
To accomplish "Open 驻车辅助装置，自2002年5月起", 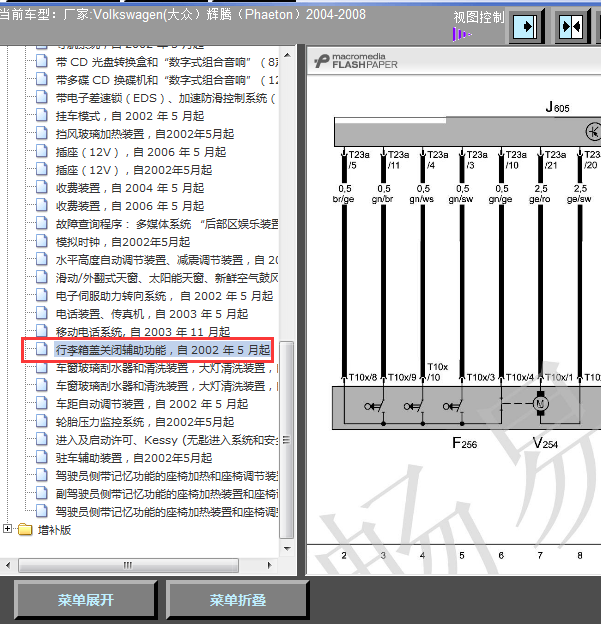I will tap(134, 458).
